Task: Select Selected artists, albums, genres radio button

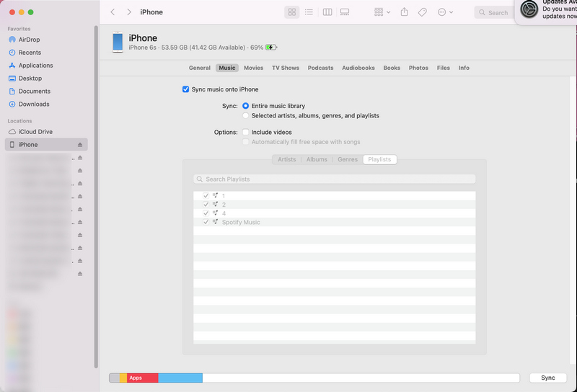Action: point(245,115)
